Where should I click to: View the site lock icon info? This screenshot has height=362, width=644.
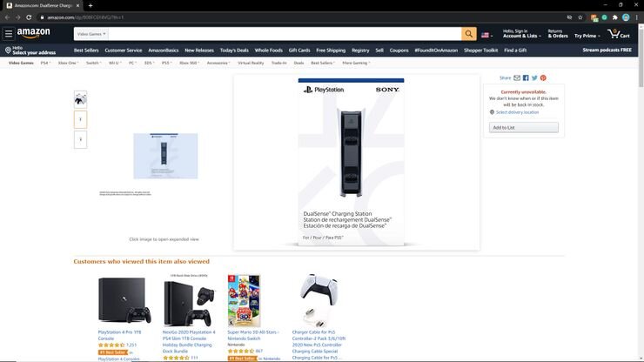42,17
